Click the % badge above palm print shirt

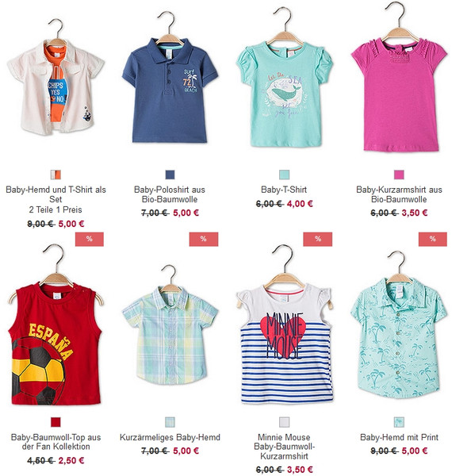(433, 239)
